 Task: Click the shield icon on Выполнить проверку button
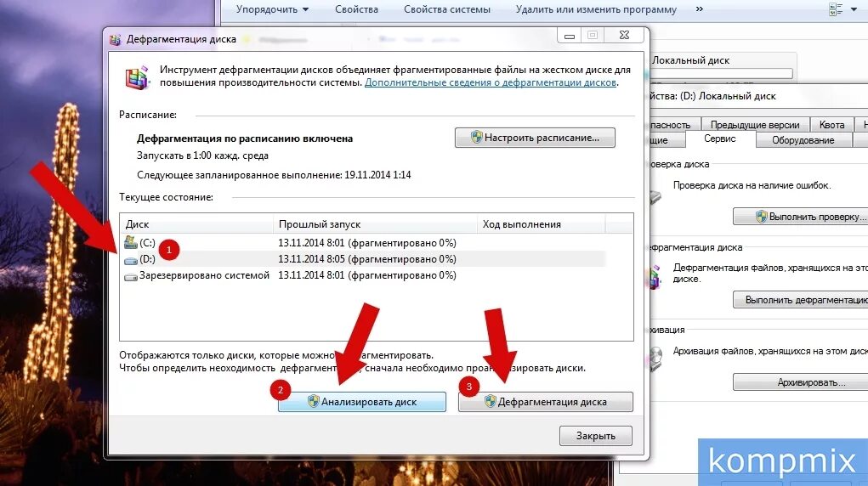(761, 217)
